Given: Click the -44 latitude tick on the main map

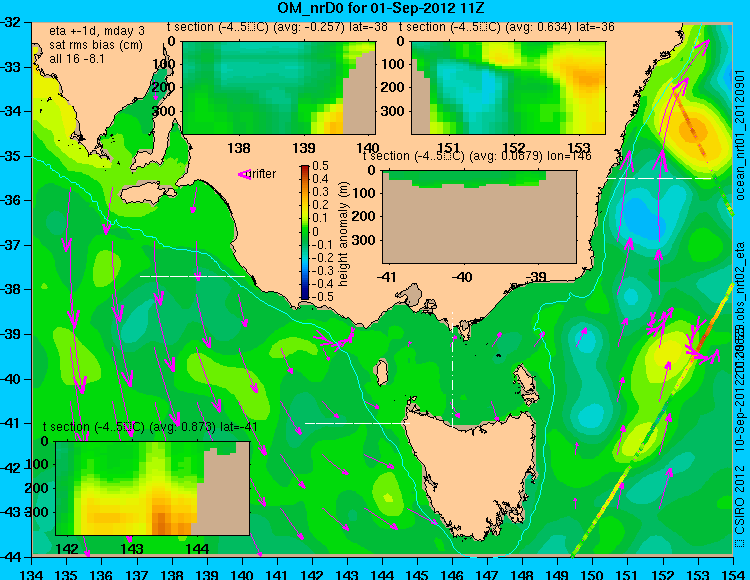Looking at the screenshot, I should pyautogui.click(x=11, y=557).
